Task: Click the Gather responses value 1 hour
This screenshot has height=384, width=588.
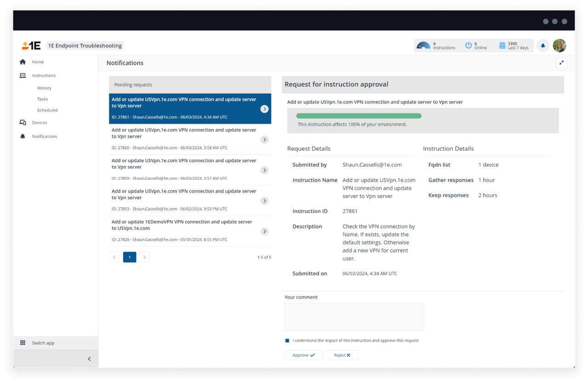Action: click(486, 180)
